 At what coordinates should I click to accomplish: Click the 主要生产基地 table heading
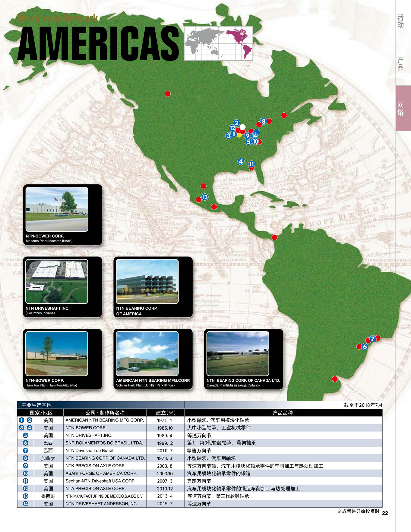pos(36,405)
